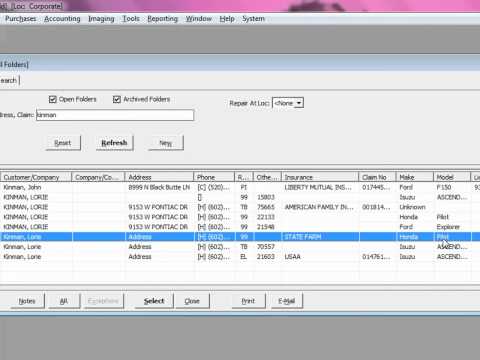Select KINMAN, LORIE row with Isuzu 15803
The height and width of the screenshot is (360, 480).
[x=240, y=197]
